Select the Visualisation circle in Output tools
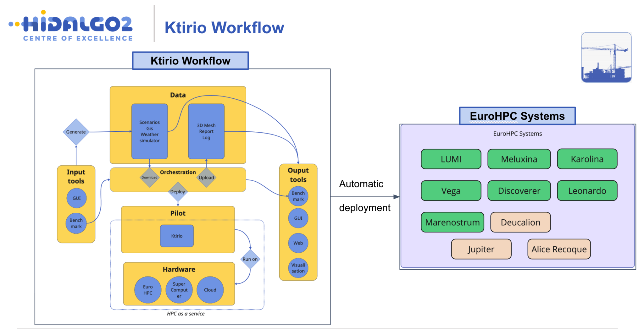 point(298,268)
